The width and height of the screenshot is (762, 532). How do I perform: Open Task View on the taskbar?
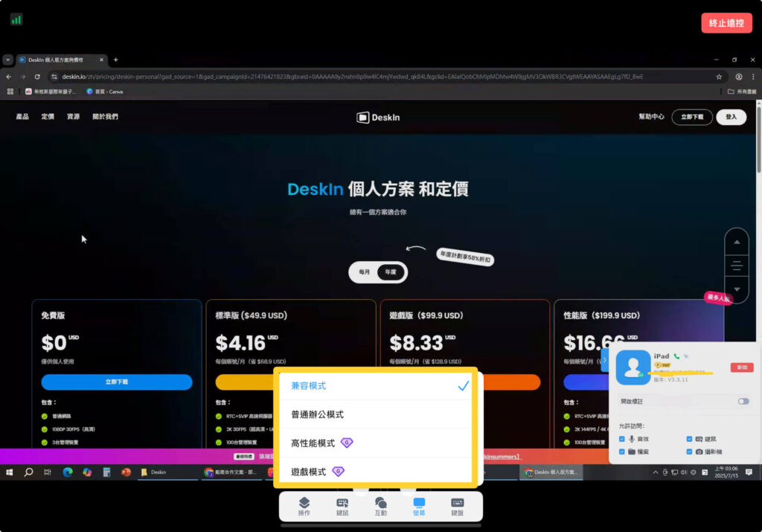tap(48, 472)
